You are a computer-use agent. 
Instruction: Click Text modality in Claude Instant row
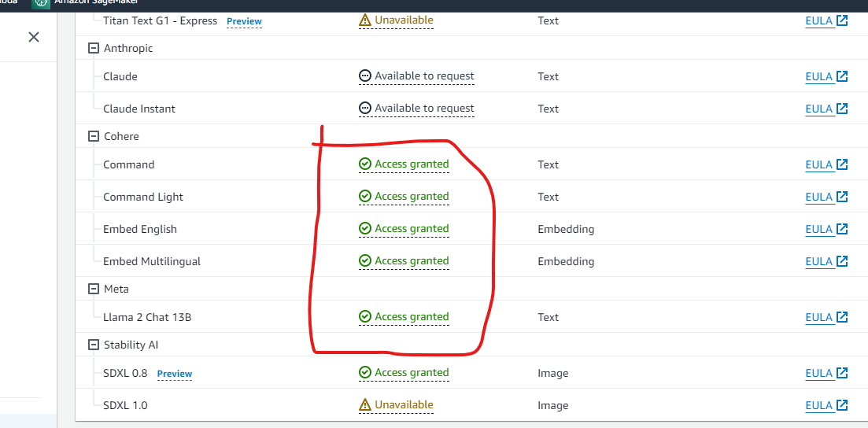pos(548,109)
